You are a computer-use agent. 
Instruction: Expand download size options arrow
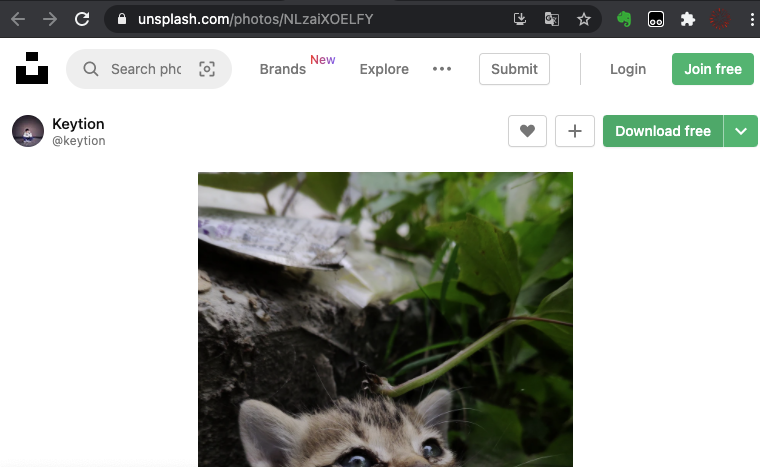(x=741, y=131)
